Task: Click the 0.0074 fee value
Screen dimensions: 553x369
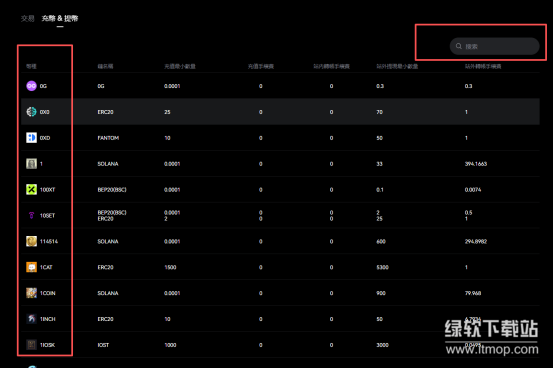Action: point(473,190)
